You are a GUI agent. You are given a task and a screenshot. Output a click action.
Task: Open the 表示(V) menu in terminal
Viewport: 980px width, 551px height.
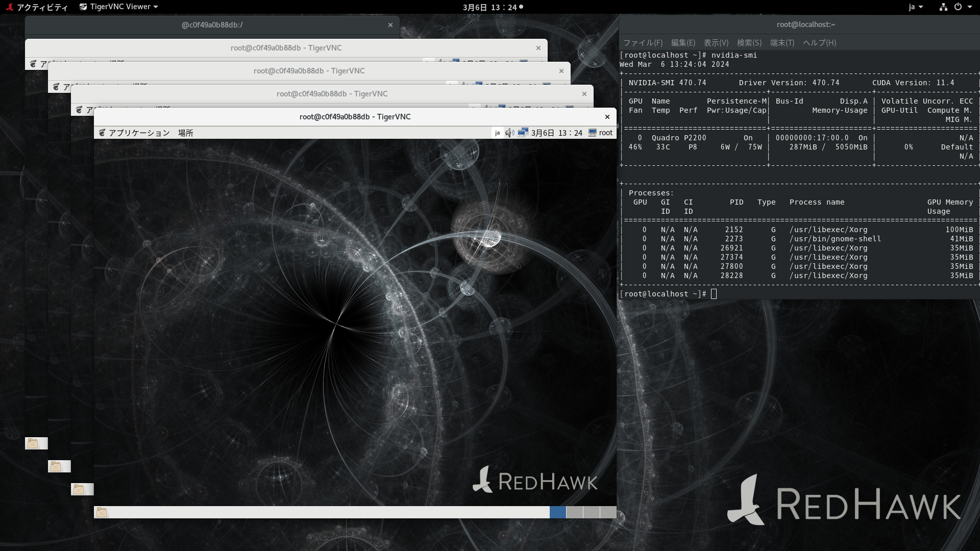tap(716, 43)
